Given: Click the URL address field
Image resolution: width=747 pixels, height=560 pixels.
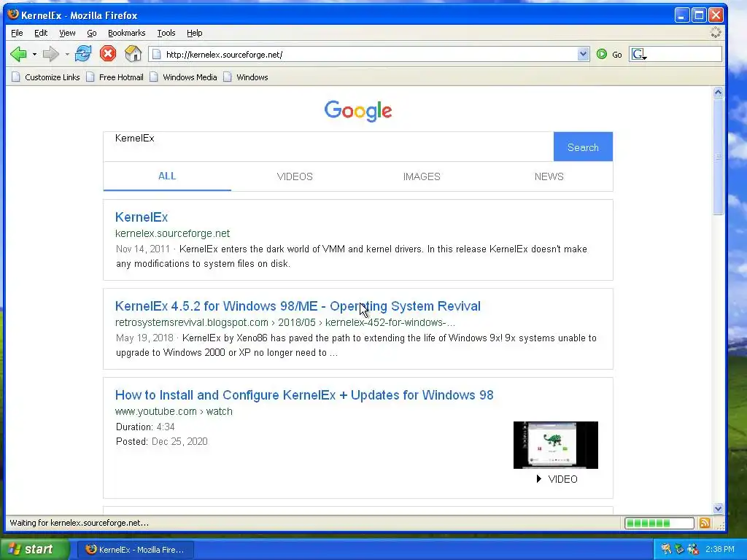Looking at the screenshot, I should (x=369, y=54).
